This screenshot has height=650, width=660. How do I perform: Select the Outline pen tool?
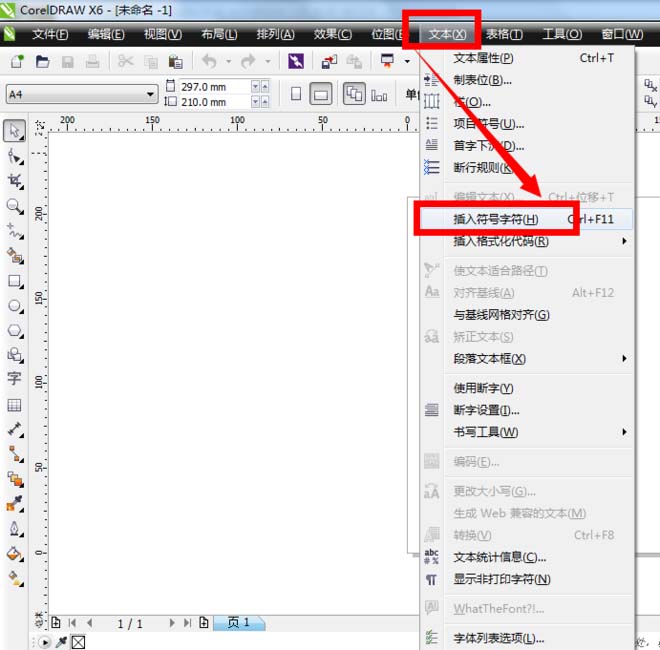15,529
